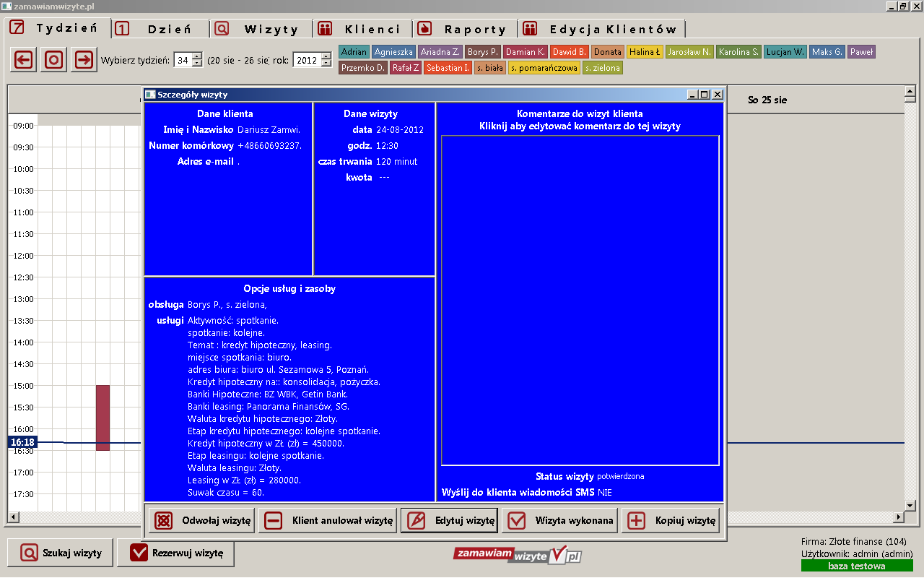924x578 pixels.
Task: Increase the year stepper
Action: (x=325, y=57)
